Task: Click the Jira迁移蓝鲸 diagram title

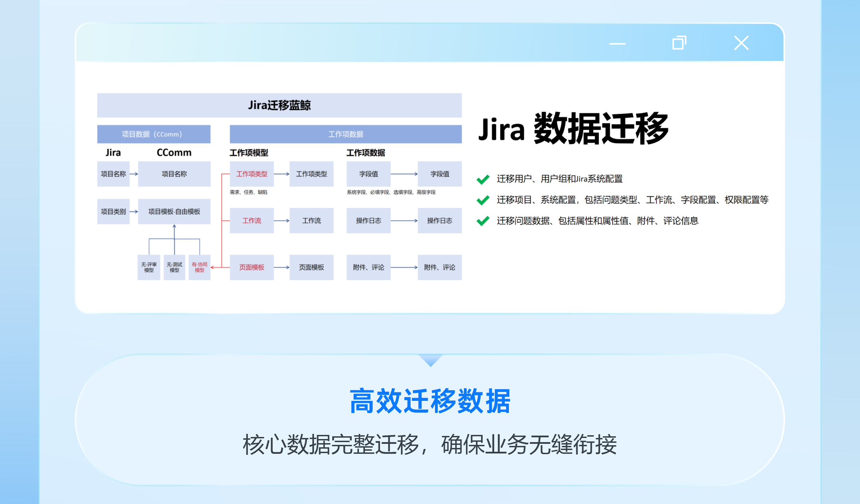Action: 279,105
